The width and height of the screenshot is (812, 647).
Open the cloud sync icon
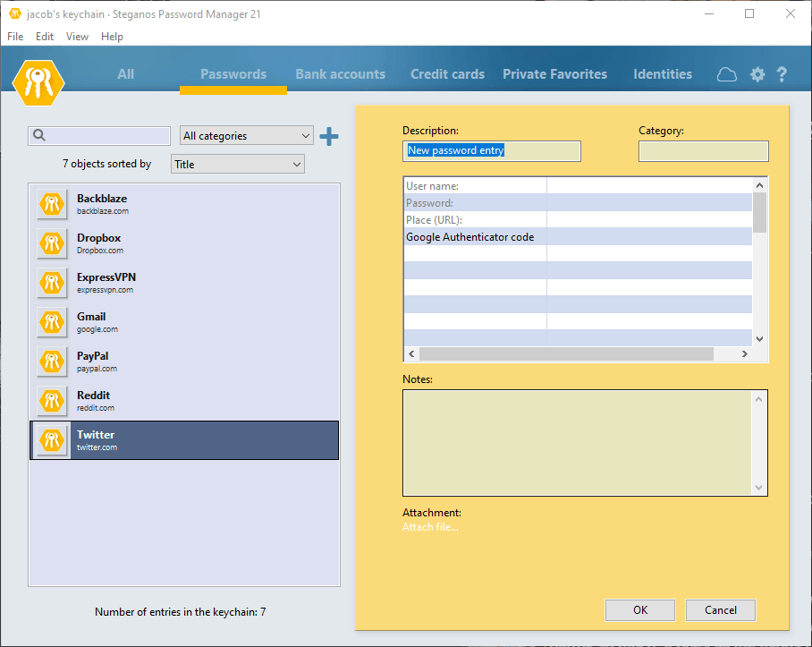726,74
